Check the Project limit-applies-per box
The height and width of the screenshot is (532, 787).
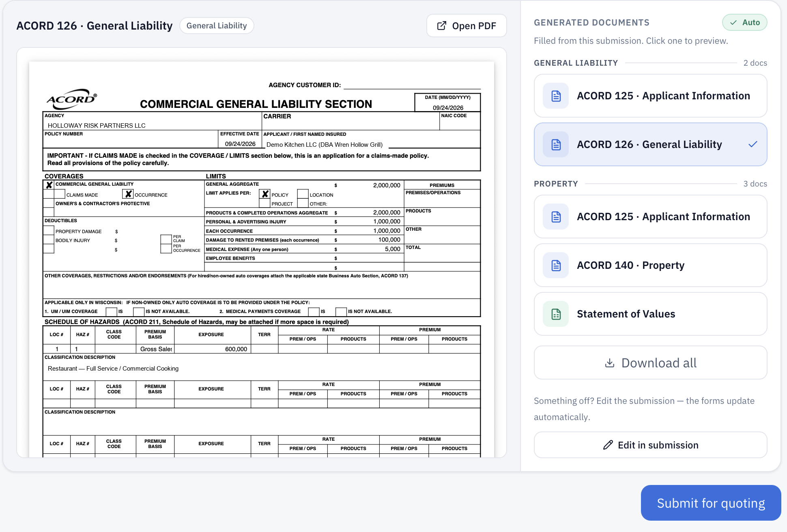(x=265, y=203)
